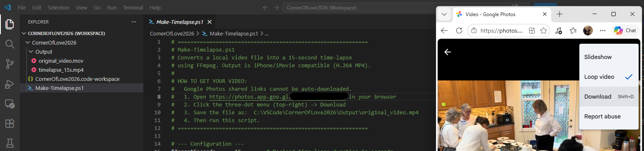This screenshot has height=151, width=644.
Task: Open the Explorer more actions ellipsis
Action: click(x=133, y=22)
